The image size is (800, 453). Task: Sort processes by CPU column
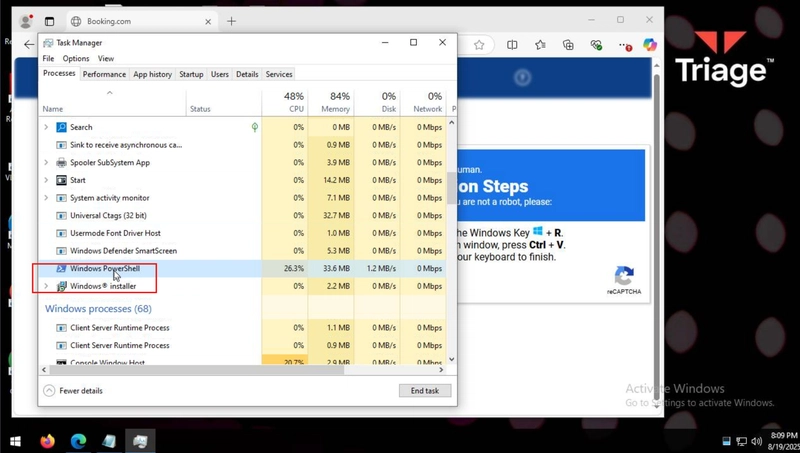(x=285, y=103)
